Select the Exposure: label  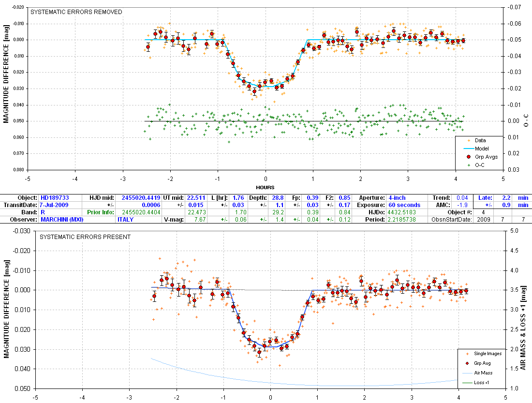pos(371,205)
